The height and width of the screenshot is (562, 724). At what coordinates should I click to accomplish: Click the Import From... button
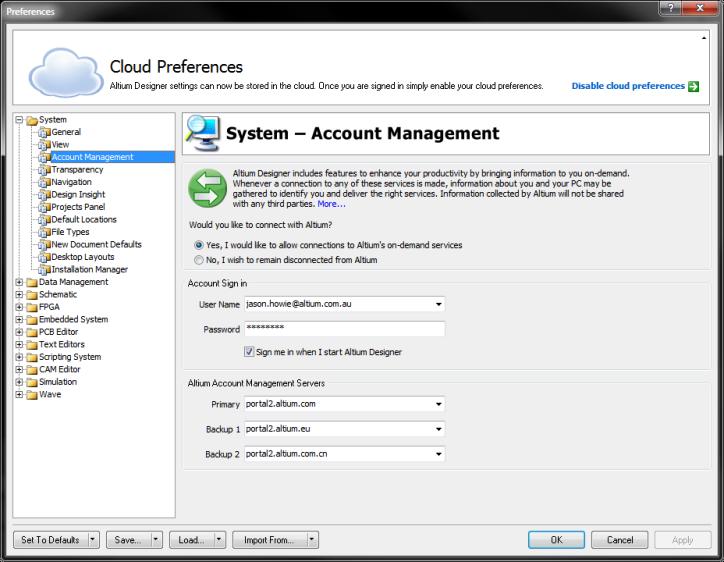pos(269,539)
